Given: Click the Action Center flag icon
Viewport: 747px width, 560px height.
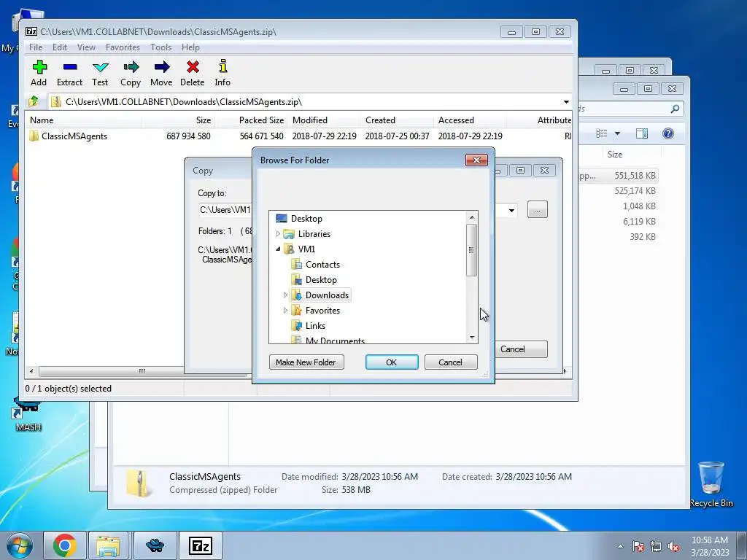Looking at the screenshot, I should tap(638, 546).
